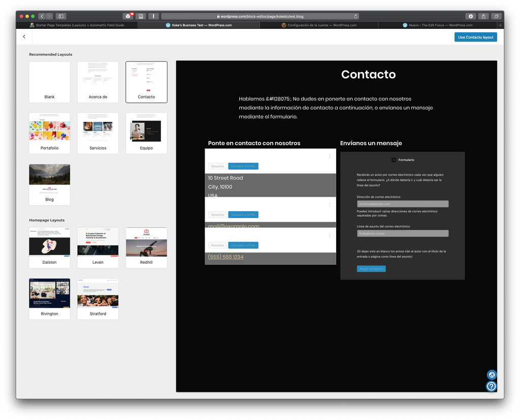
Task: Click the nombre@ejemplo.com email input field
Action: (403, 203)
